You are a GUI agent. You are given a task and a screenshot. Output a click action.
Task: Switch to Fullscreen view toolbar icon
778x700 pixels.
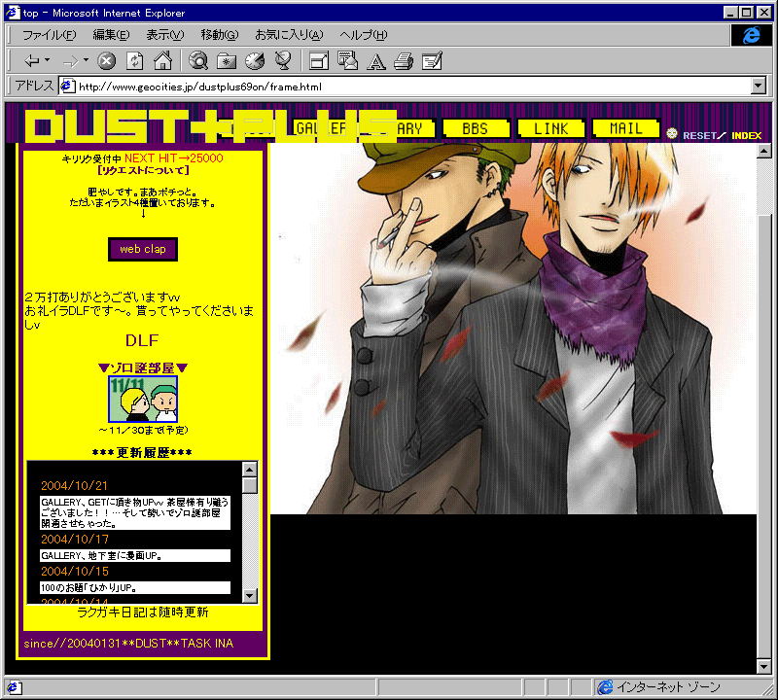319,61
